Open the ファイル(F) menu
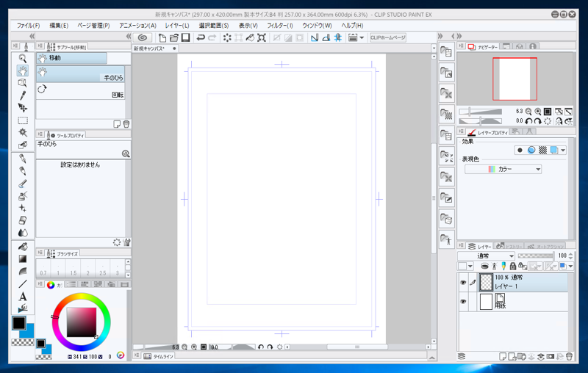The image size is (588, 373). point(28,26)
